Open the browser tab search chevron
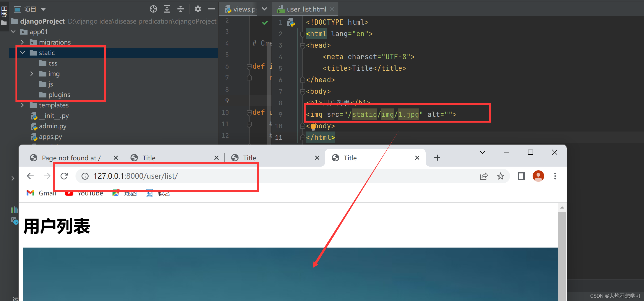Viewport: 644px width, 301px height. tap(483, 152)
